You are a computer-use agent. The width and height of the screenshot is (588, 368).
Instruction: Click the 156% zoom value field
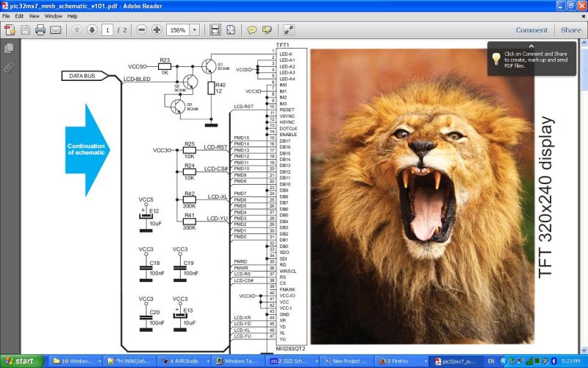click(x=178, y=29)
